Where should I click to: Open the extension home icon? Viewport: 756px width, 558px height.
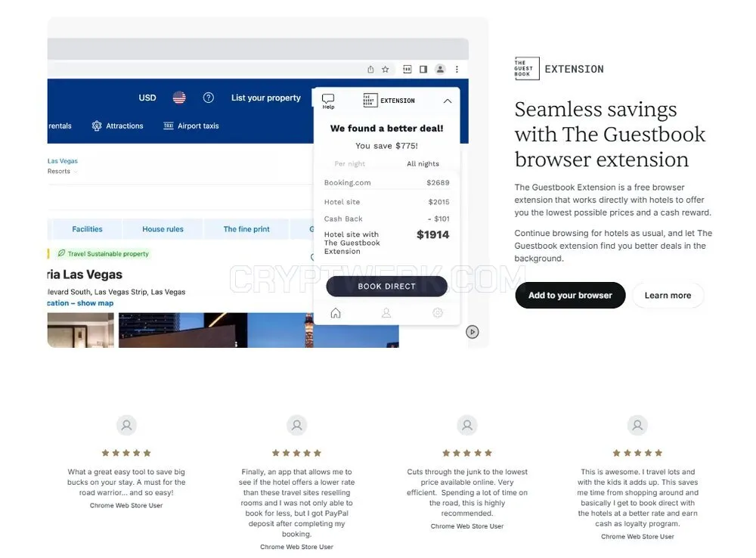336,313
